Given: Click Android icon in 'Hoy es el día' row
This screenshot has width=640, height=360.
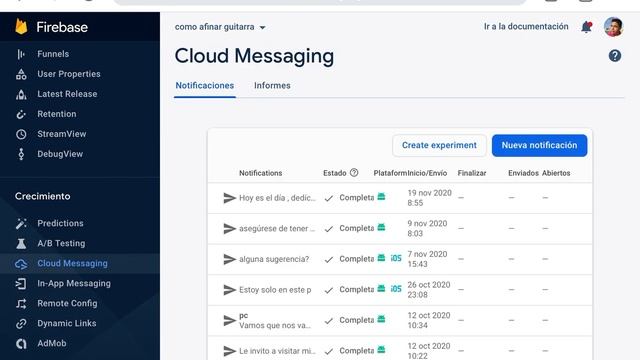Looking at the screenshot, I should (381, 196).
